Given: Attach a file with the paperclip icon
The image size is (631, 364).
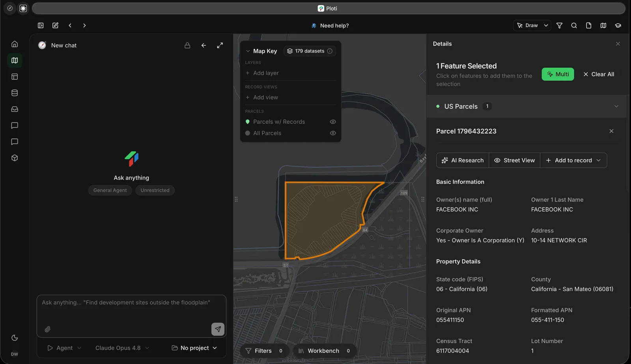Looking at the screenshot, I should (x=47, y=329).
